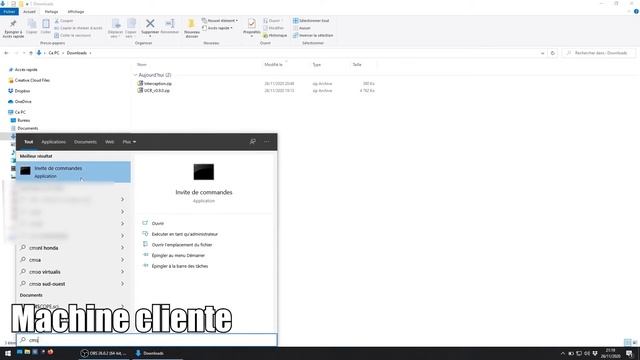Select the Documents search filter tab
The image size is (640, 360).
85,142
